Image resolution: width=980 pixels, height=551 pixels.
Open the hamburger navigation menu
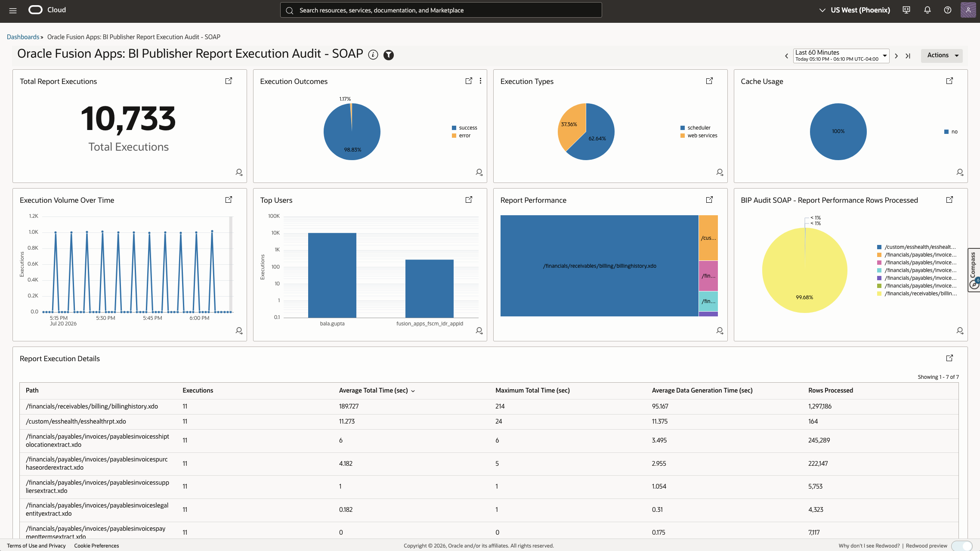(13, 10)
